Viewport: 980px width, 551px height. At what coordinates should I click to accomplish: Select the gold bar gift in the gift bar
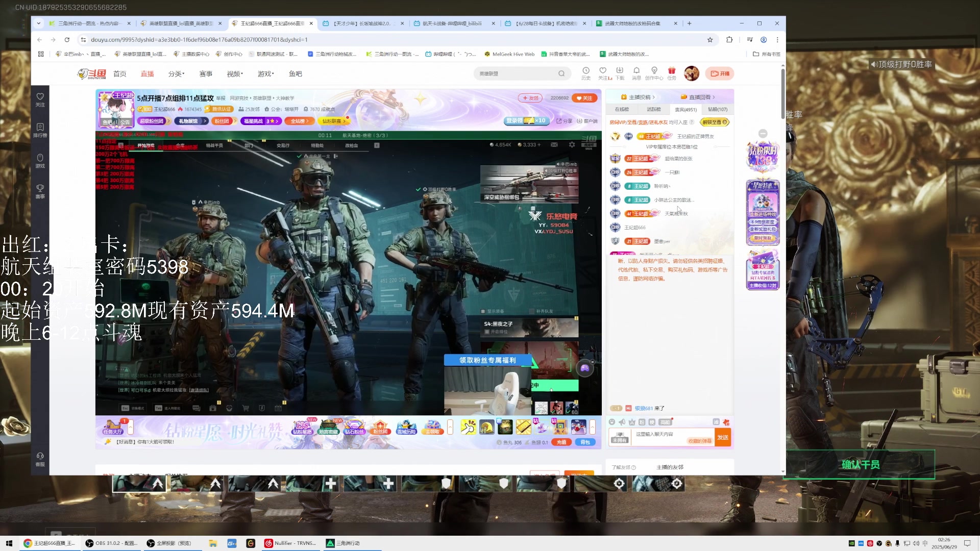[x=523, y=427]
